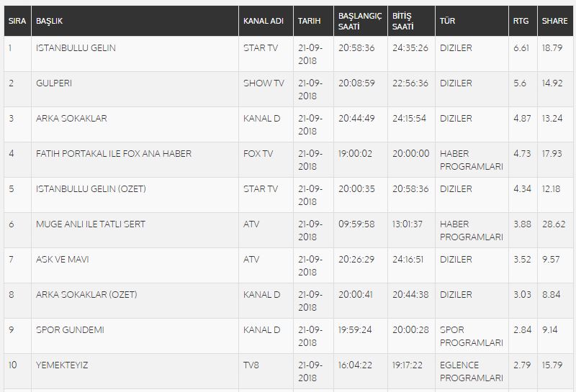Select the BAŞLIK column header
Viewport: 576px width, 392px height.
coord(135,21)
